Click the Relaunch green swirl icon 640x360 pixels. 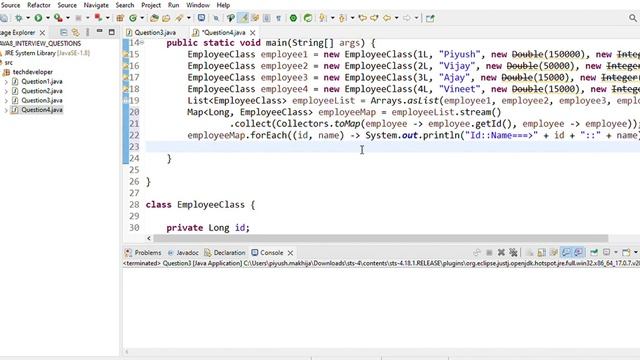point(308,18)
